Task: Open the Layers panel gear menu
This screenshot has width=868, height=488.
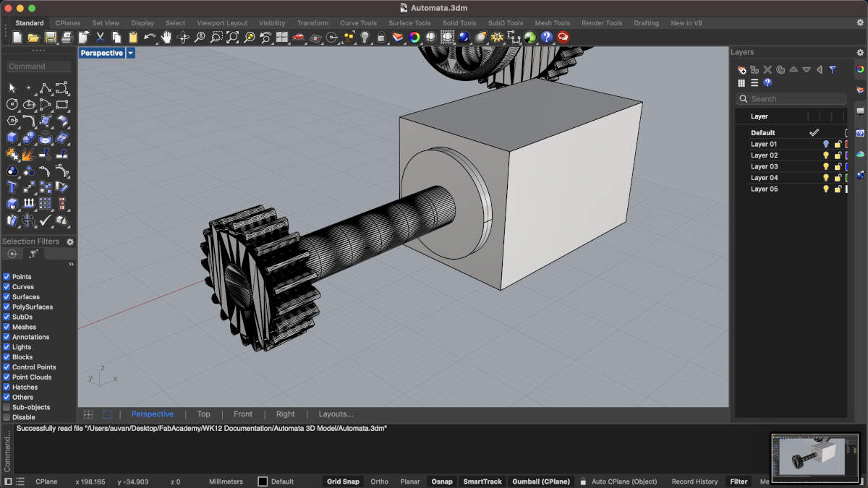Action: point(860,52)
